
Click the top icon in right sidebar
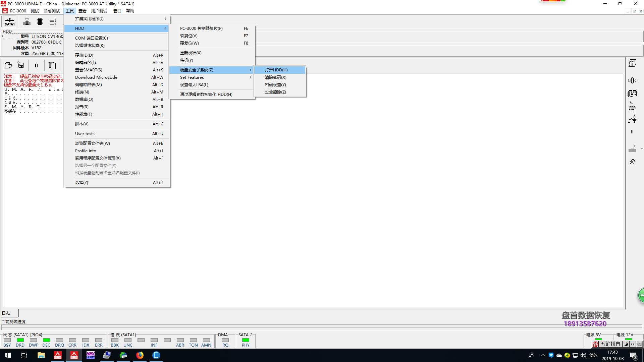632,63
